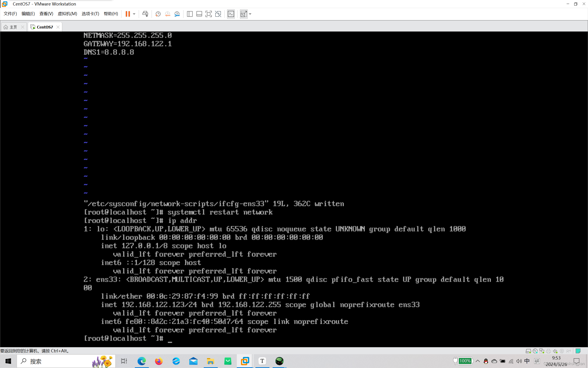
Task: Open the Wi-Fi network tray icon
Action: pos(511,361)
